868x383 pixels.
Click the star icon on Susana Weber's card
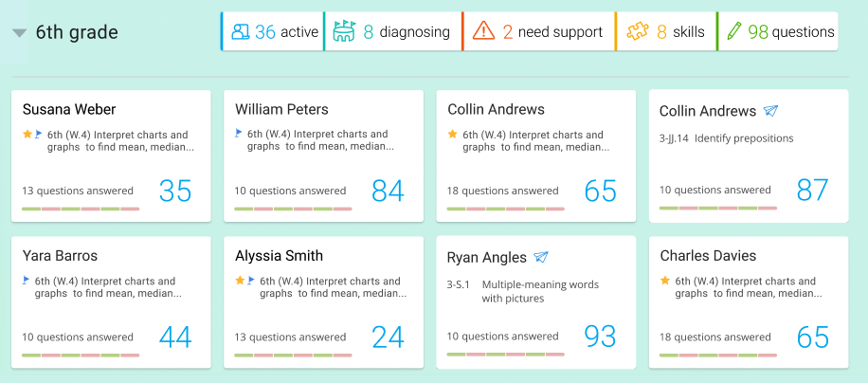coord(27,135)
